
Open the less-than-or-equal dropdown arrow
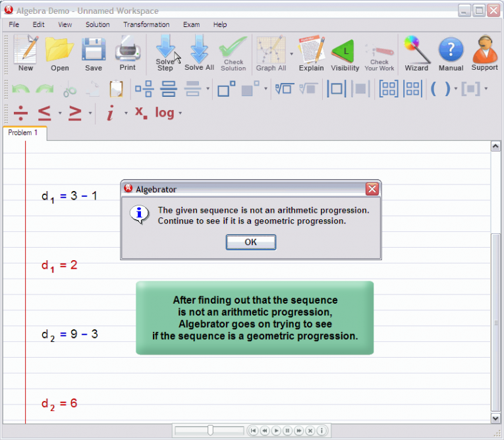pyautogui.click(x=60, y=113)
